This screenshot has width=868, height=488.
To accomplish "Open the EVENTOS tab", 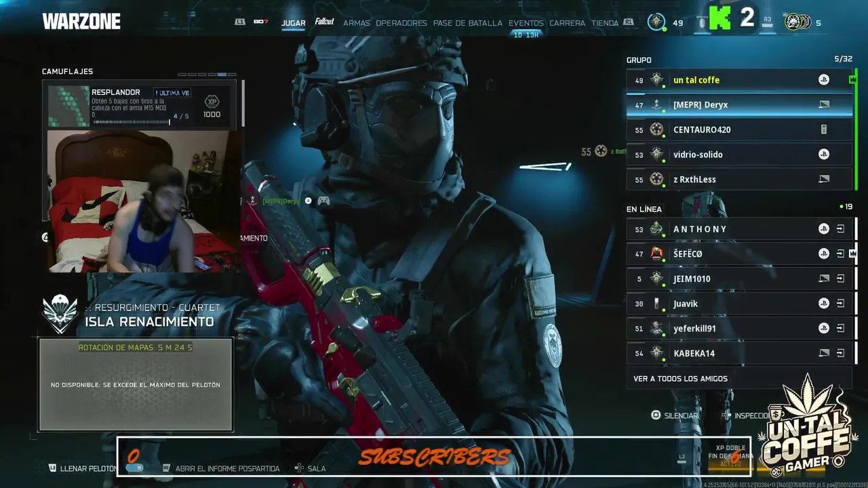I will tap(526, 23).
